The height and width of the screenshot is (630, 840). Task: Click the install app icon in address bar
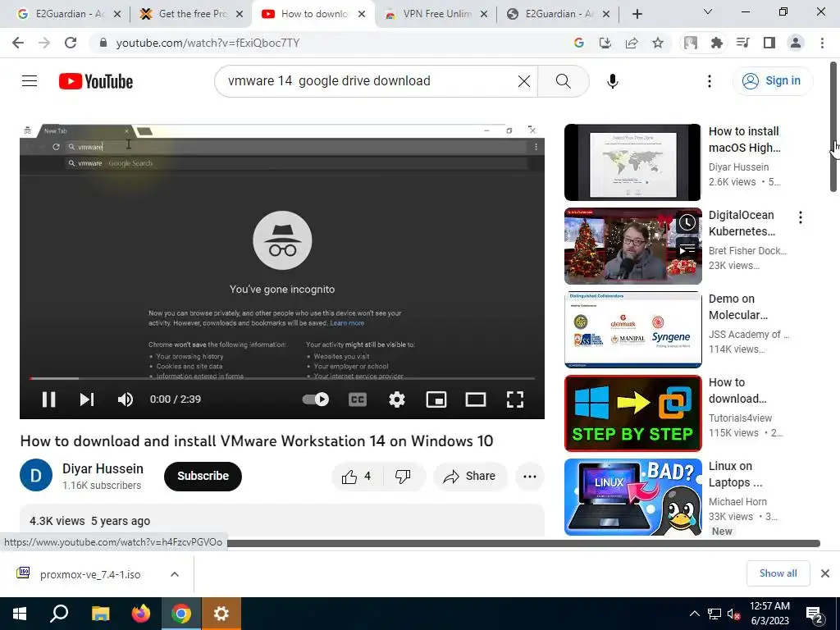(605, 43)
